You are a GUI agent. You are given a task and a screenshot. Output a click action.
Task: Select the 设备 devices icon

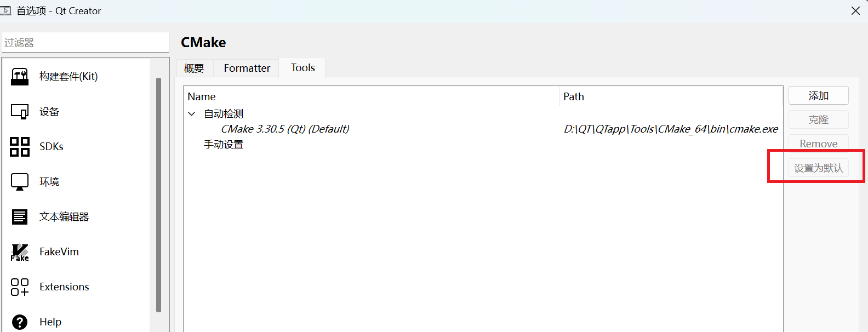[20, 112]
